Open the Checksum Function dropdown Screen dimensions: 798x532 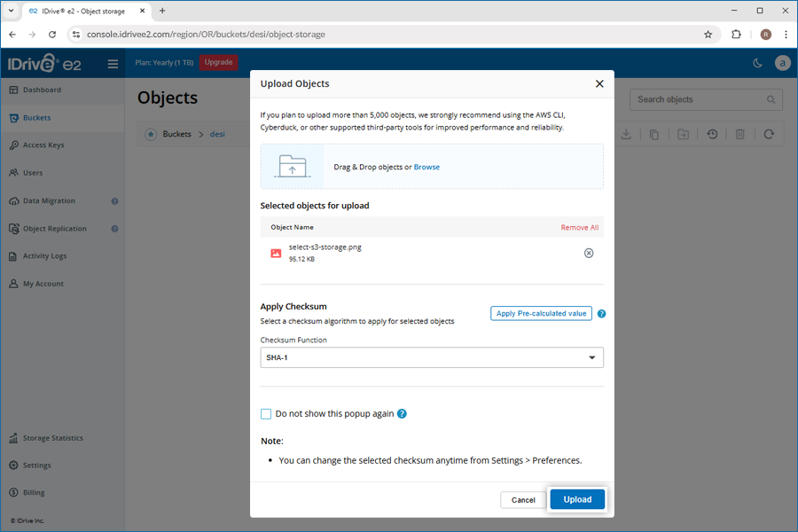(432, 357)
